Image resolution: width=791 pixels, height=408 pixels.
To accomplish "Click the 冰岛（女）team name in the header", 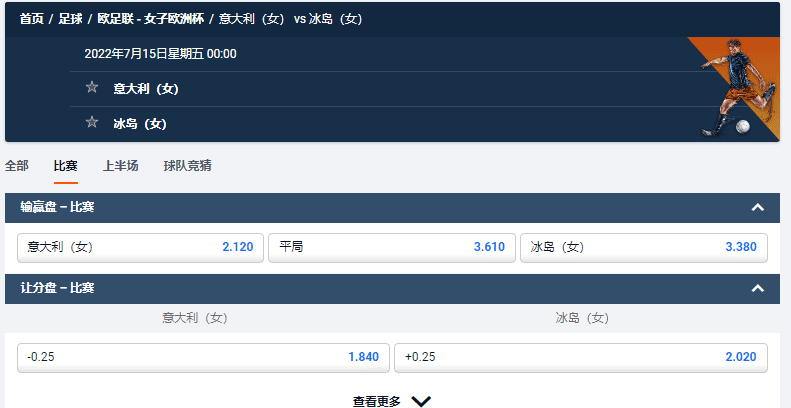I will click(x=140, y=124).
